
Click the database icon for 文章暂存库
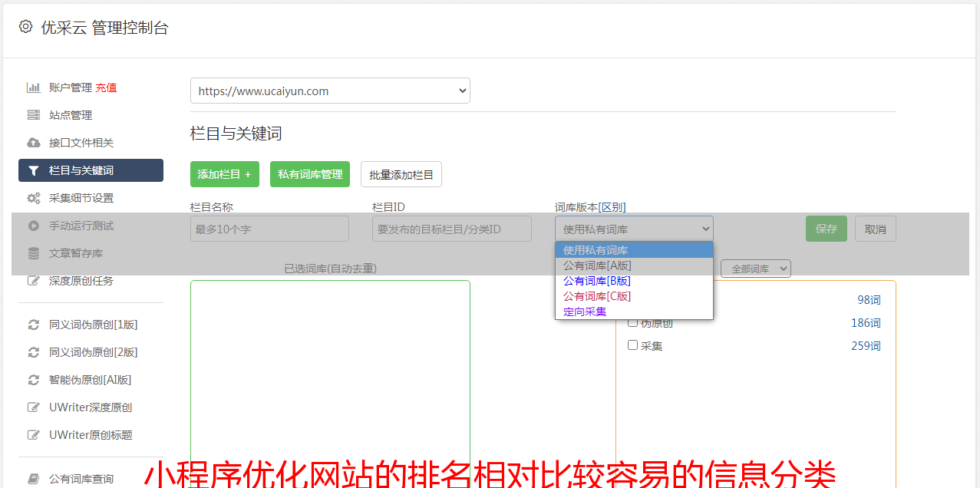pyautogui.click(x=34, y=253)
